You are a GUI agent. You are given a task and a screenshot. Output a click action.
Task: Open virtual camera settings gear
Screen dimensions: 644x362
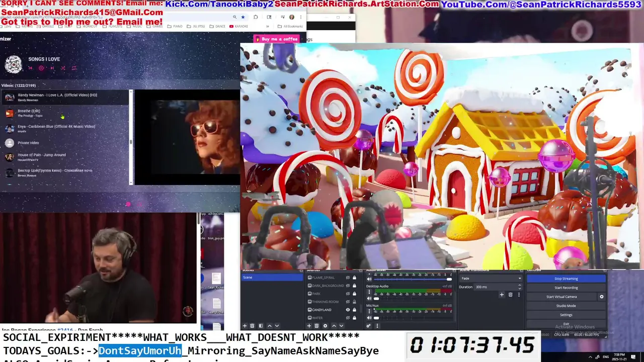click(602, 297)
